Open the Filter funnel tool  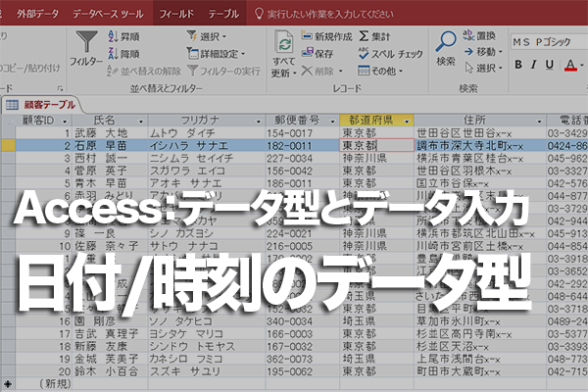(86, 49)
